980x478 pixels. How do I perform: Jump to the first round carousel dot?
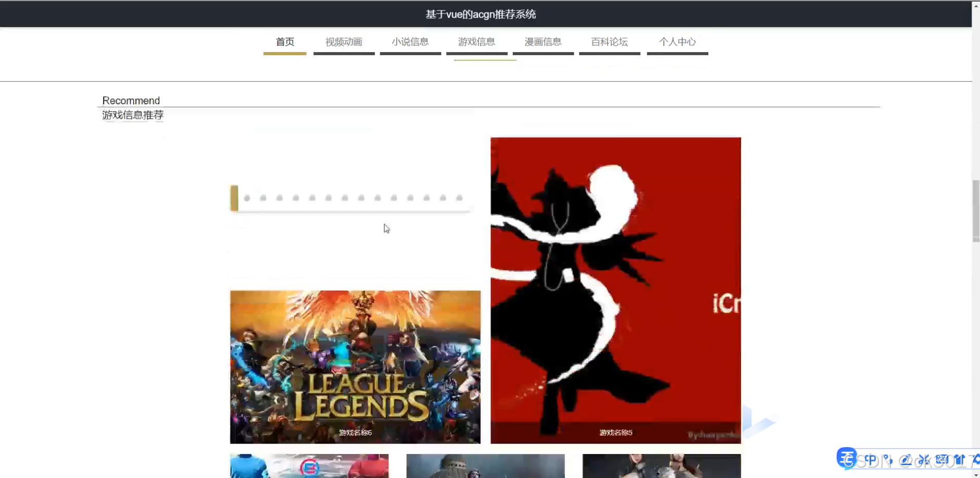point(247,198)
